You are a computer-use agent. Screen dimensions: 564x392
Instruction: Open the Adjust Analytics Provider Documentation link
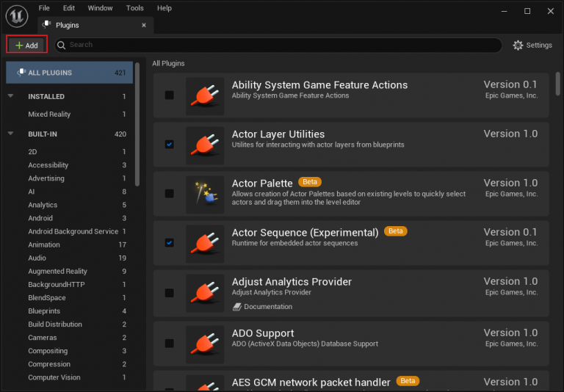click(x=267, y=307)
